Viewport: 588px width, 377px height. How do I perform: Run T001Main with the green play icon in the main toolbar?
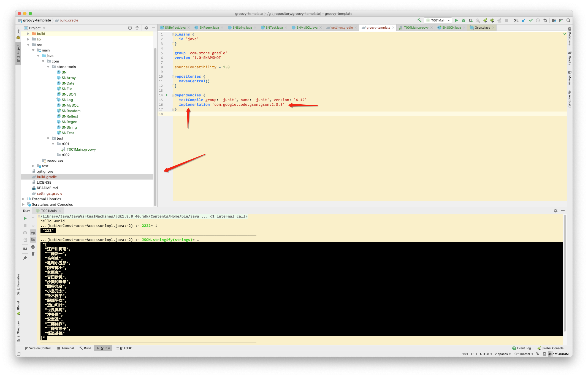pos(456,20)
